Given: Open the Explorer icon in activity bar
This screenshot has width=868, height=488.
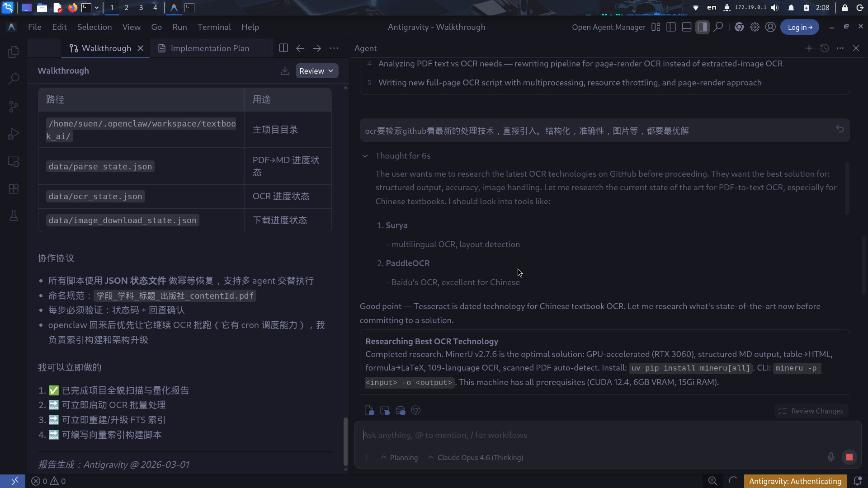Looking at the screenshot, I should coord(14,52).
